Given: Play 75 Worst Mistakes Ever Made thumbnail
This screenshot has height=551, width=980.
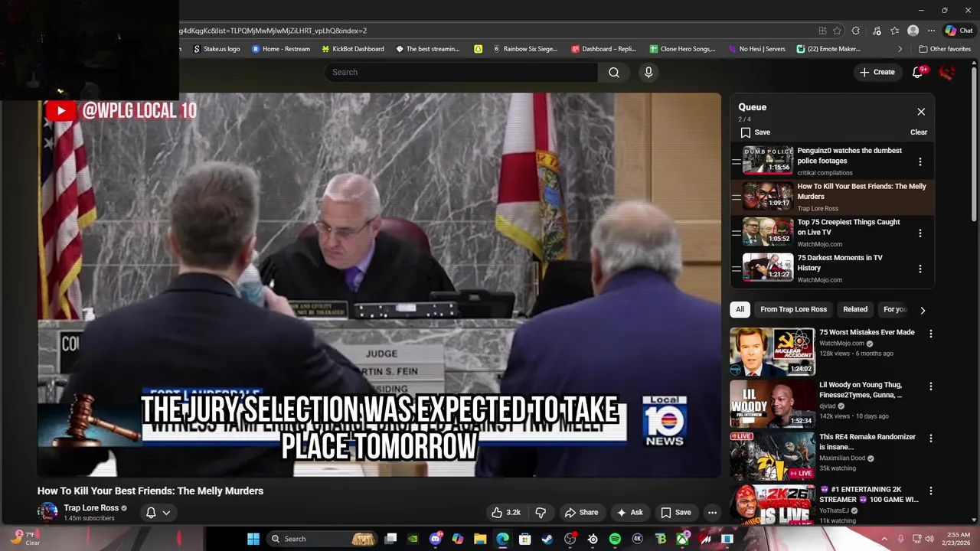Looking at the screenshot, I should 772,352.
